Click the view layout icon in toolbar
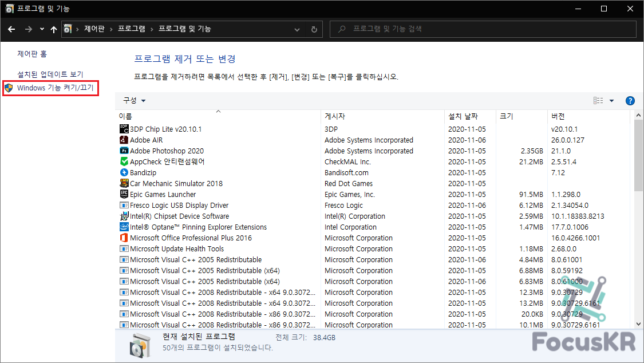The image size is (644, 363). (598, 101)
